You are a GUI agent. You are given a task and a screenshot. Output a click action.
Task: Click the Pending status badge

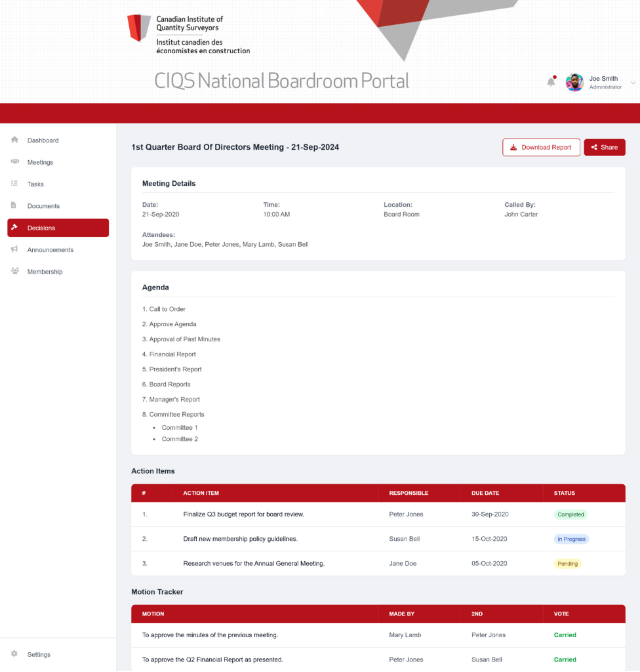[568, 564]
